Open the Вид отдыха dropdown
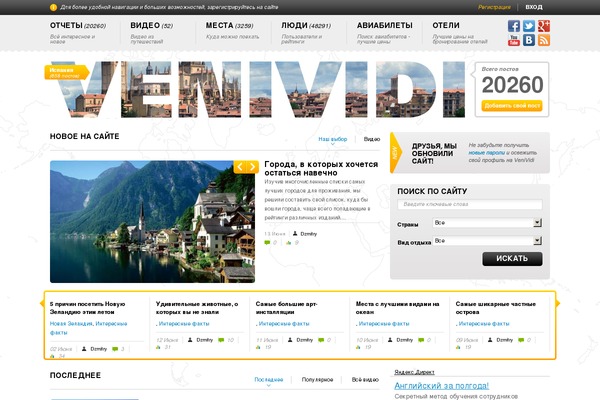The width and height of the screenshot is (600, 400). 487,240
